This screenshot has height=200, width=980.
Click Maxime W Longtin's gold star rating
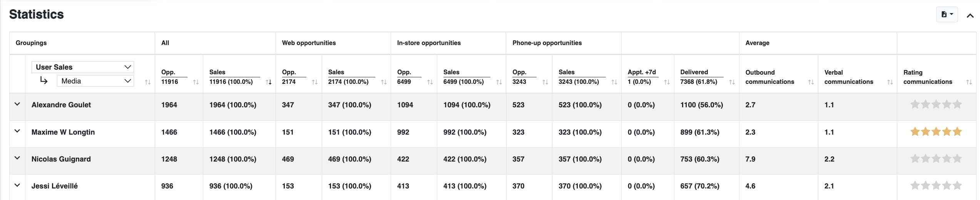click(x=936, y=132)
